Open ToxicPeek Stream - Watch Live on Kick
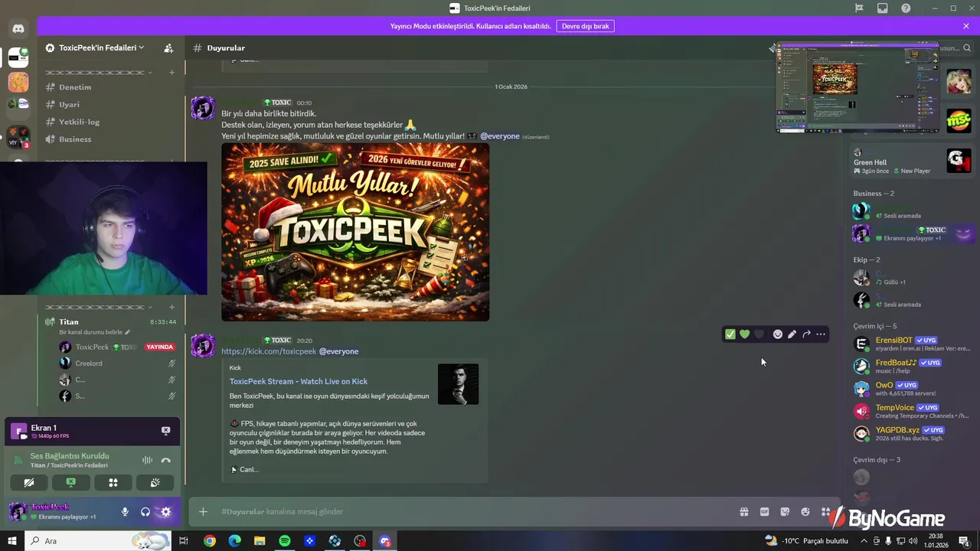980x551 pixels. point(299,381)
